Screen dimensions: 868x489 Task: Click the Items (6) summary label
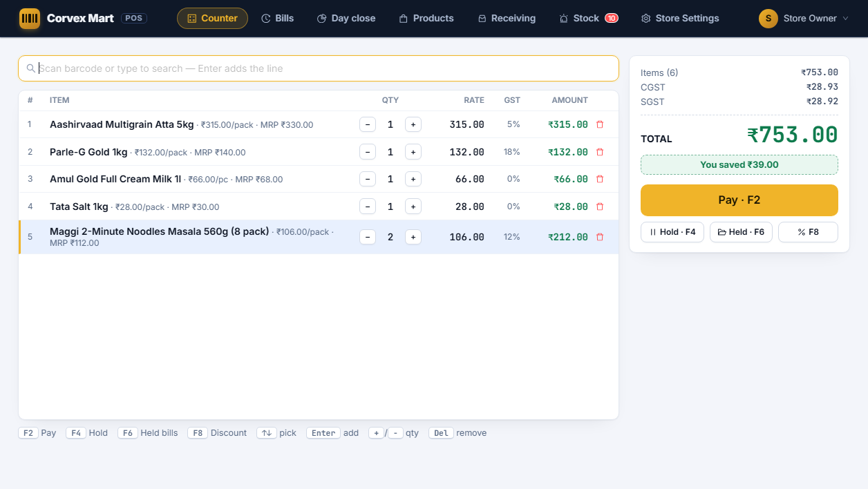coord(659,73)
